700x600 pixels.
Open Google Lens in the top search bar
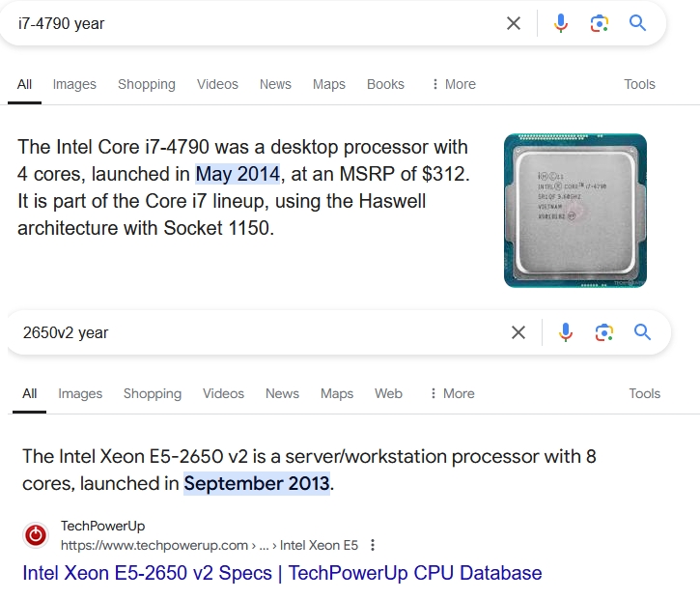(600, 23)
